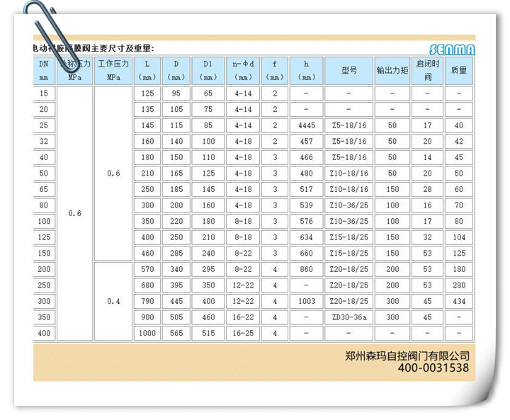510x420 pixels.
Task: Click the L value 570
Action: point(147,269)
